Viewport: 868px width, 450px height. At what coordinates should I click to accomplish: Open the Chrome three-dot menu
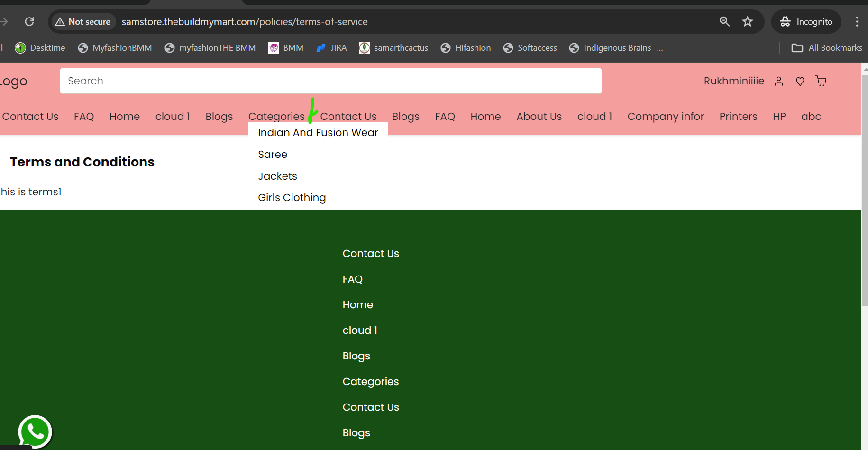pyautogui.click(x=857, y=21)
